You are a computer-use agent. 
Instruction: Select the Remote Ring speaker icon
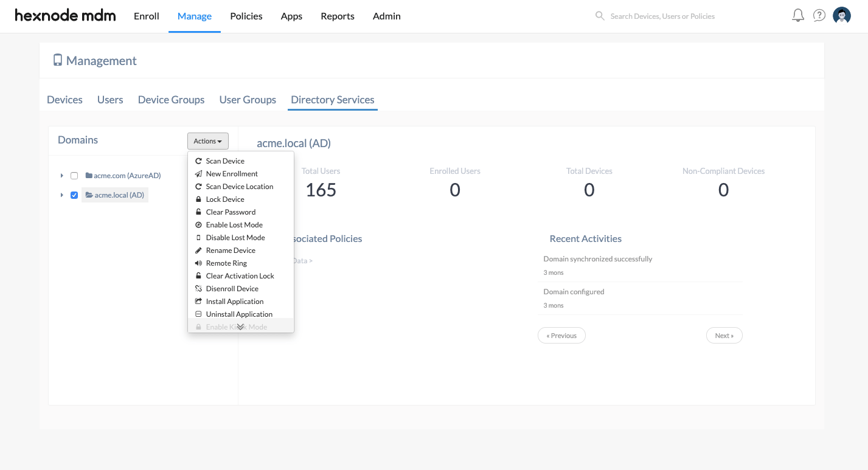coord(198,263)
